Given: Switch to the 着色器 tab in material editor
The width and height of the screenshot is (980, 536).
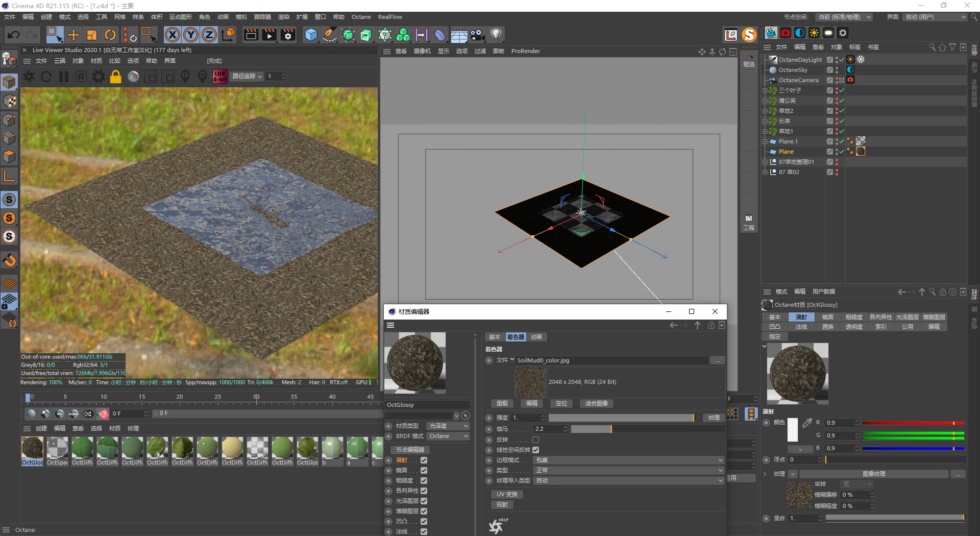Looking at the screenshot, I should [x=516, y=337].
